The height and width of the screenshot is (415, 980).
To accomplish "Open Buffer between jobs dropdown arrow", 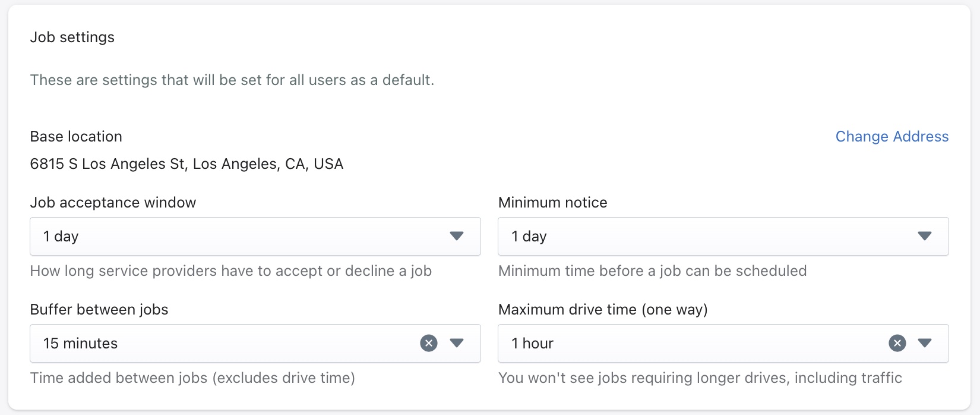I will (457, 343).
